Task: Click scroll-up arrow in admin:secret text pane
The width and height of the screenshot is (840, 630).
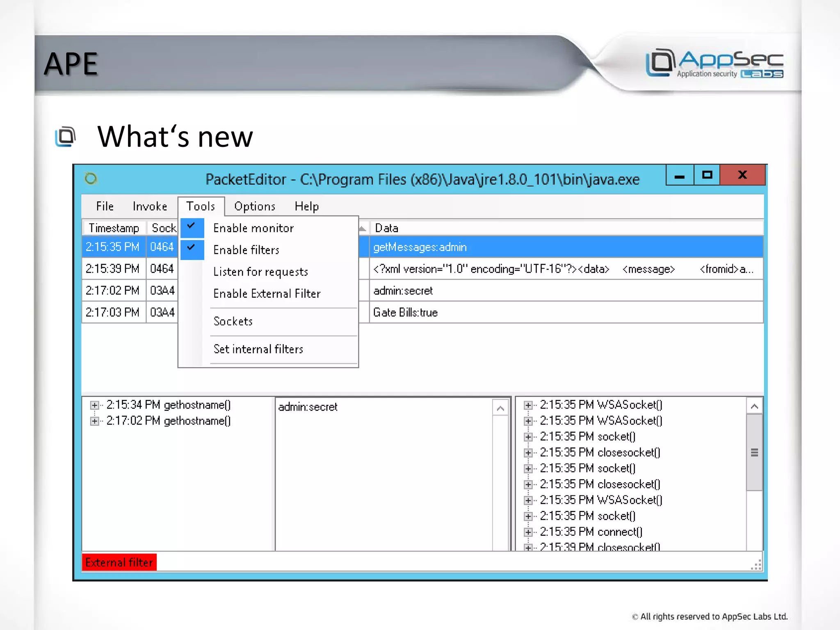Action: [x=500, y=408]
